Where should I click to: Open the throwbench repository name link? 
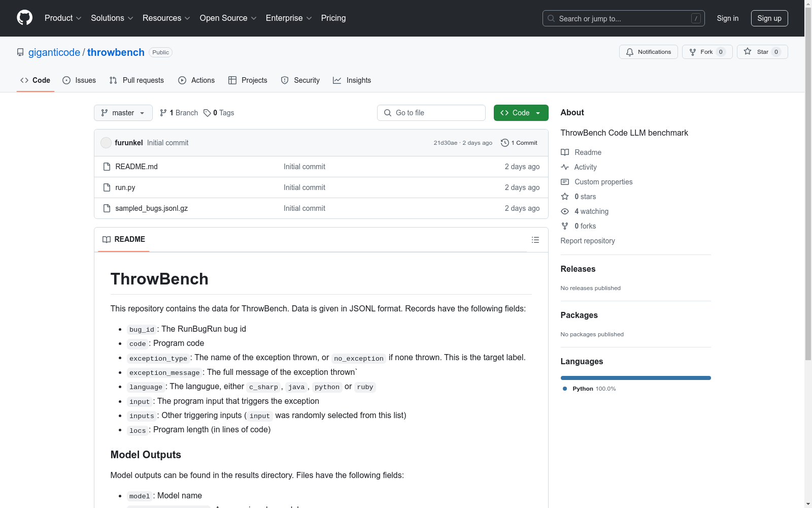point(116,52)
